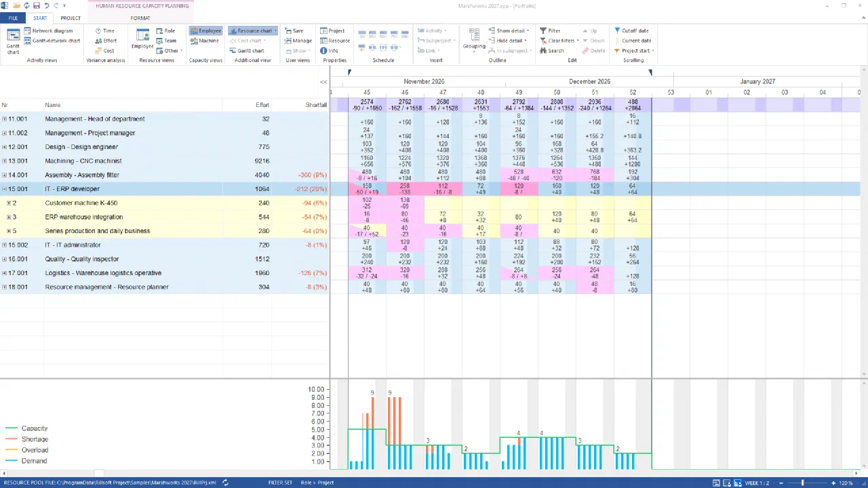Open the Show detail dropdown
This screenshot has width=868, height=488.
click(508, 30)
